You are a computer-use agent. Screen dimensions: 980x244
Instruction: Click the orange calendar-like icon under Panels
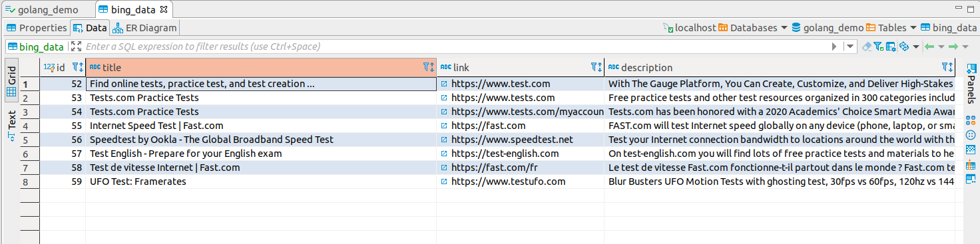point(971,165)
